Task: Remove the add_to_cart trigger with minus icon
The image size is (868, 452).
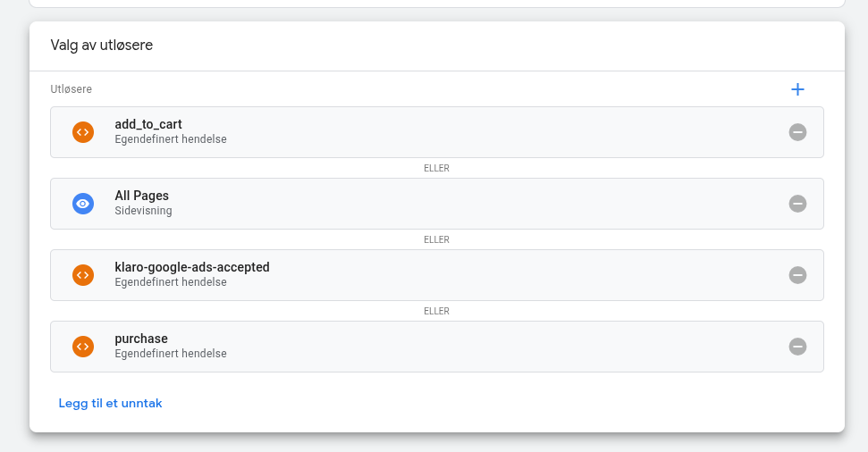Action: [x=797, y=132]
